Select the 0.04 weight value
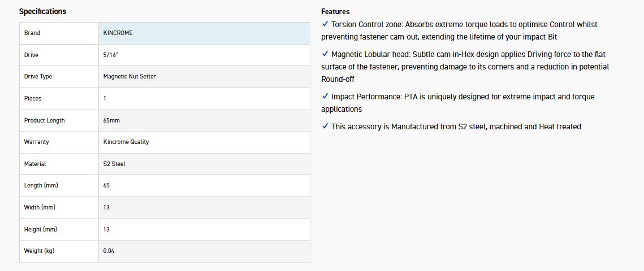The height and width of the screenshot is (271, 644). point(109,251)
